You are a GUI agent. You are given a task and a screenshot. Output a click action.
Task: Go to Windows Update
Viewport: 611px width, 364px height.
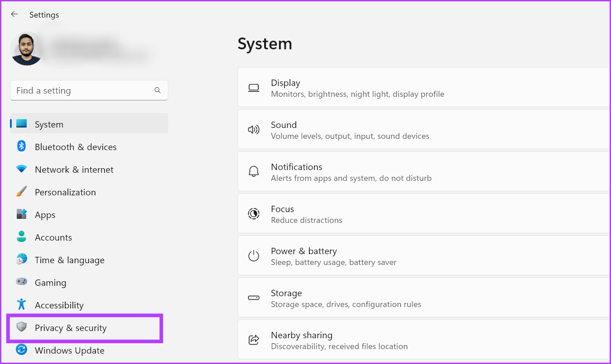coord(89,350)
